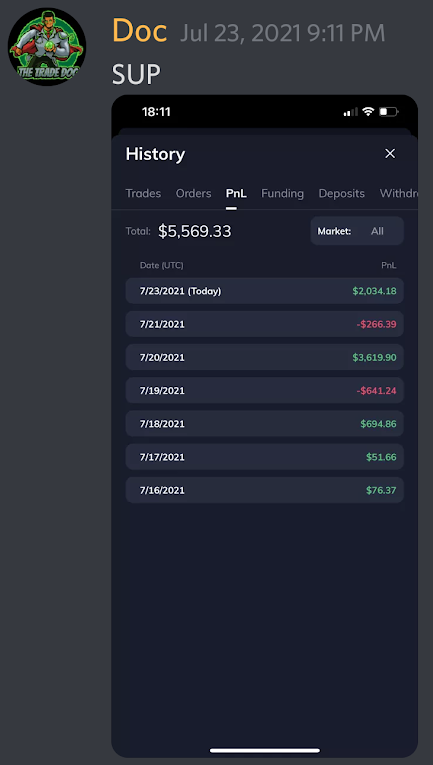433x765 pixels.
Task: Open The Trade Doc avatar
Action: click(47, 47)
